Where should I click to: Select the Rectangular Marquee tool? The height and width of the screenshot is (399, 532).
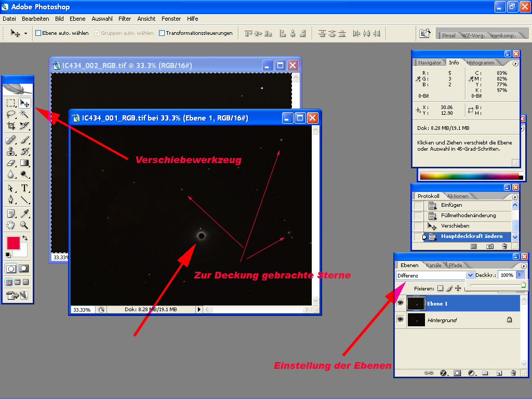point(11,103)
